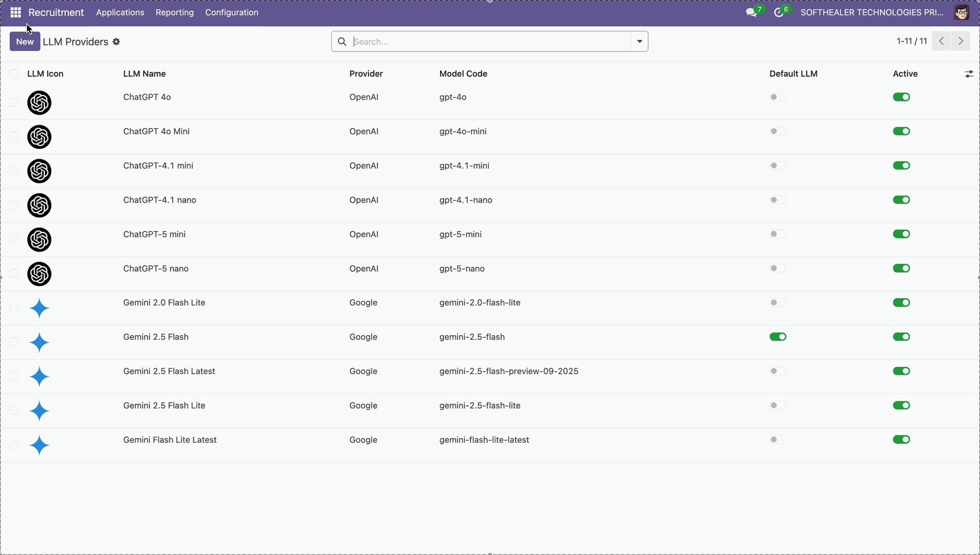Click the LLM Providers settings gear icon
The width and height of the screenshot is (980, 555).
point(116,42)
